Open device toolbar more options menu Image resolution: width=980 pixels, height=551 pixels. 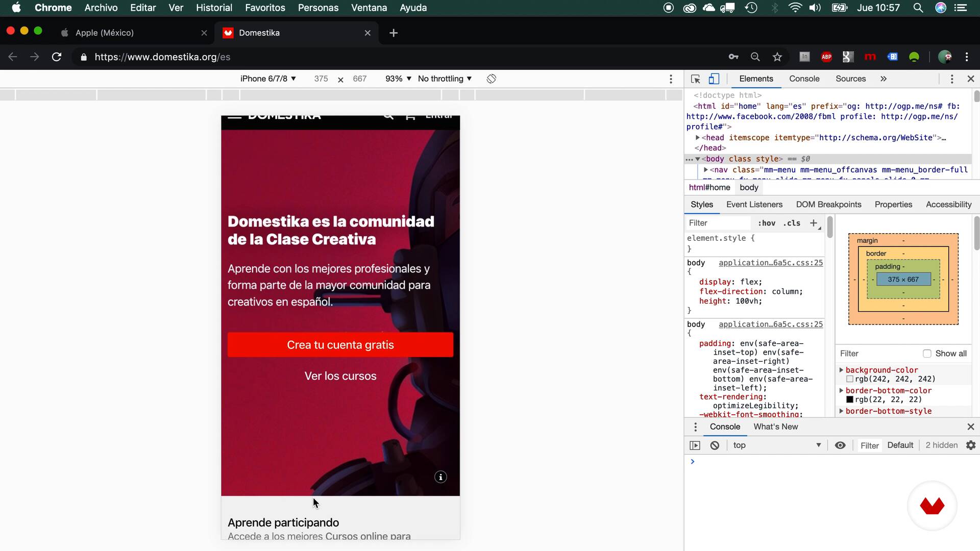coord(671,79)
